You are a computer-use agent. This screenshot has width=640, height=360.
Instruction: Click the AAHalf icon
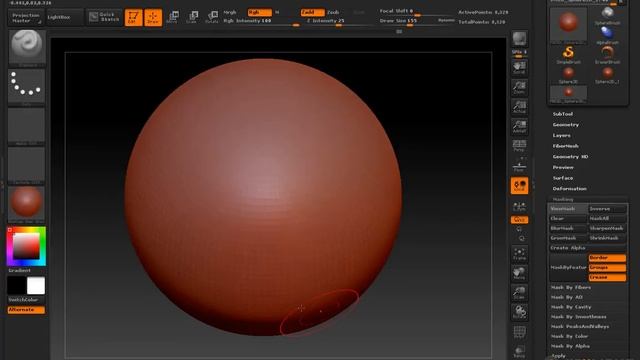pos(520,126)
